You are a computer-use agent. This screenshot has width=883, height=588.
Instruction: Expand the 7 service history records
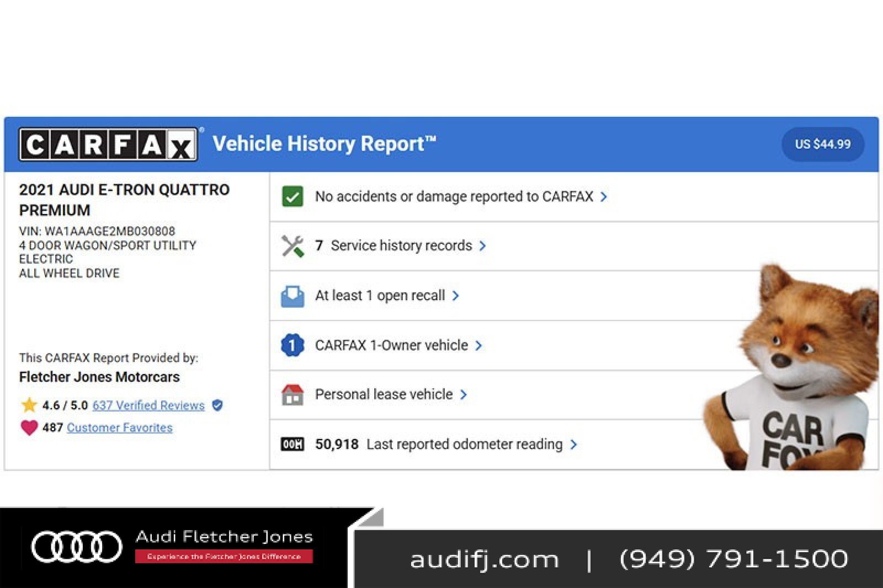(x=482, y=246)
